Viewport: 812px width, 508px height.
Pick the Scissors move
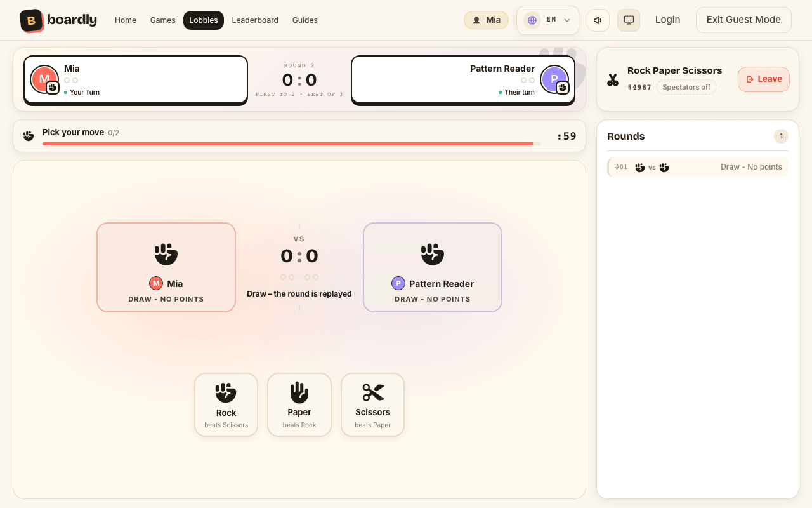click(372, 404)
